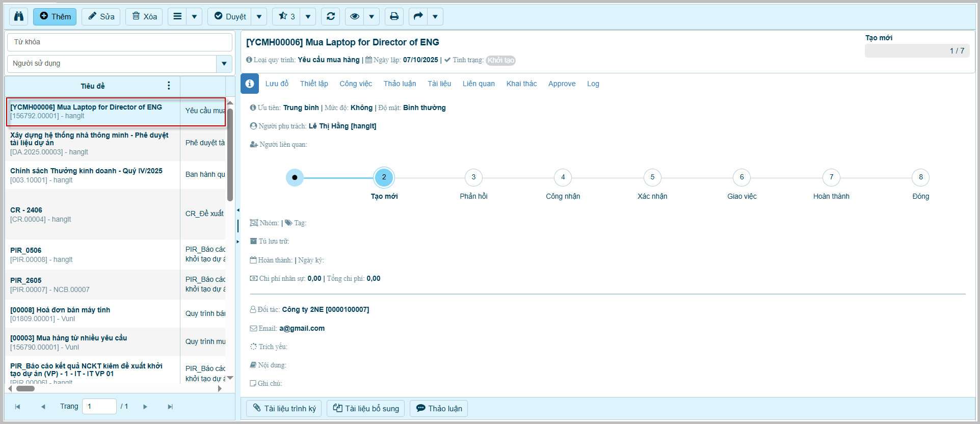
Task: Click the share arrow icon
Action: point(418,16)
